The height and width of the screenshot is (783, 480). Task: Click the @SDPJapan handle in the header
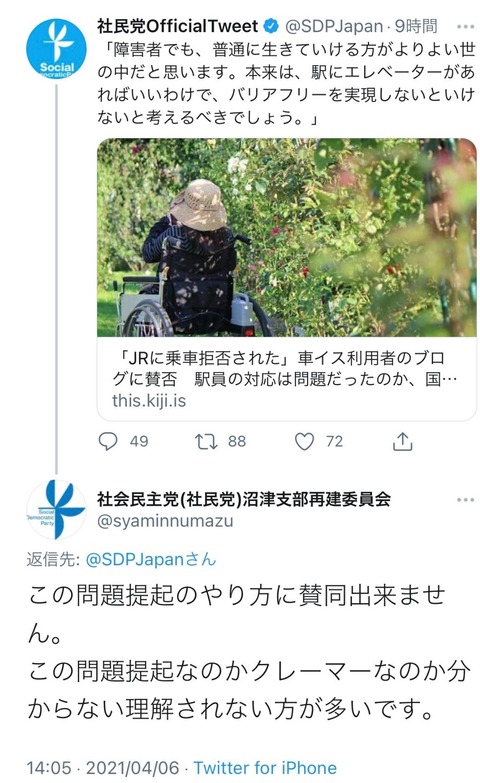point(334,26)
